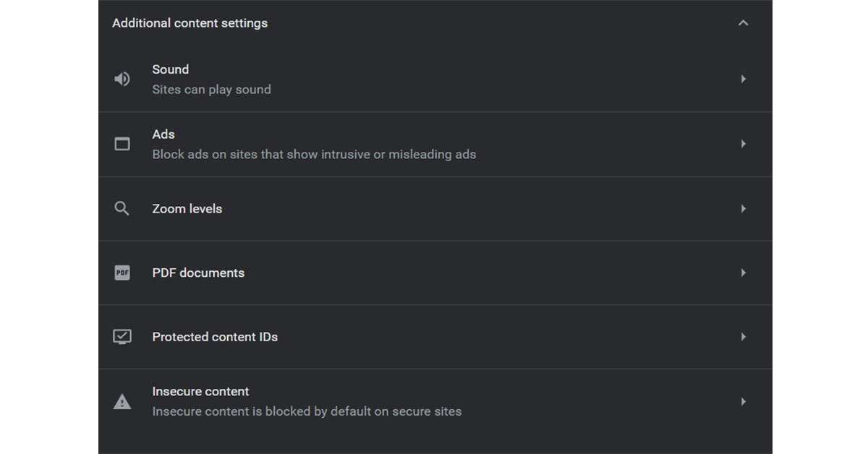Click the Additional content settings heading
868x454 pixels.
[x=190, y=22]
